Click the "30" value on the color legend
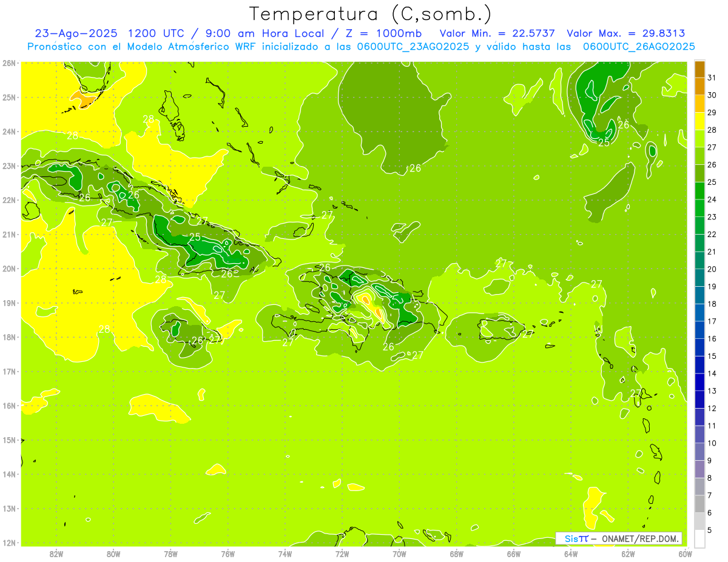 712,95
